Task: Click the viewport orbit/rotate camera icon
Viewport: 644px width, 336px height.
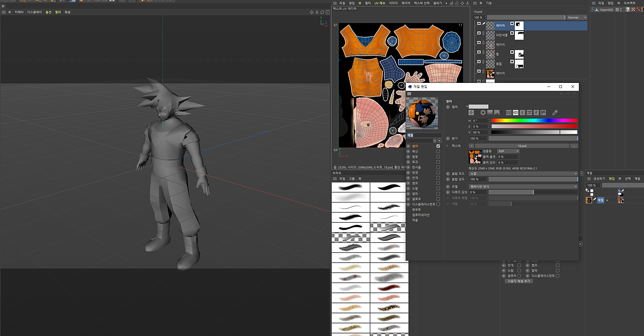Action: pos(322,12)
